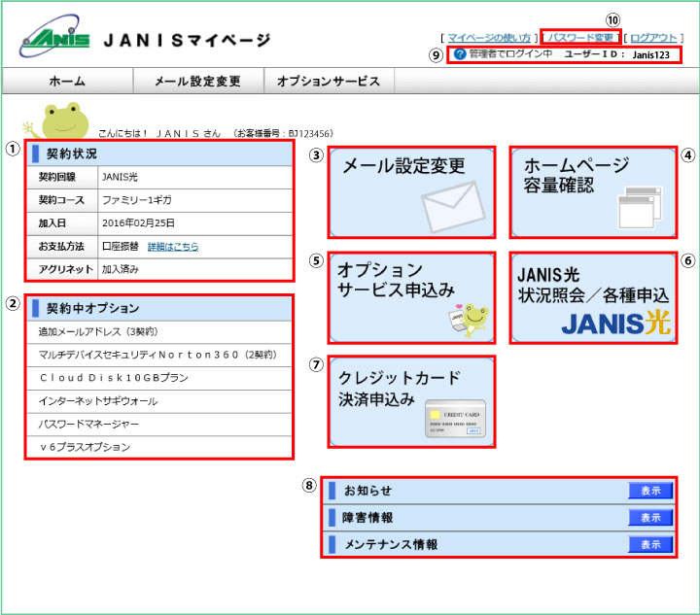
Task: Open the オプションサービス申込み tile
Action: pos(411,298)
